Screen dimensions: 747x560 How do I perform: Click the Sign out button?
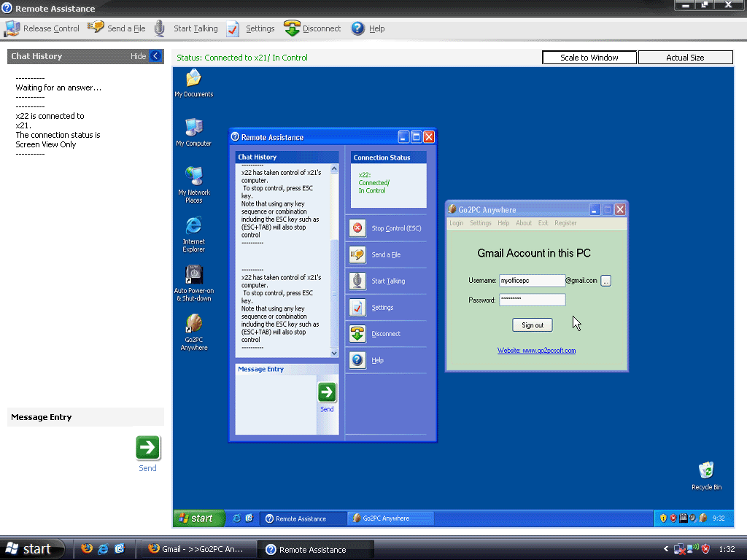click(532, 325)
